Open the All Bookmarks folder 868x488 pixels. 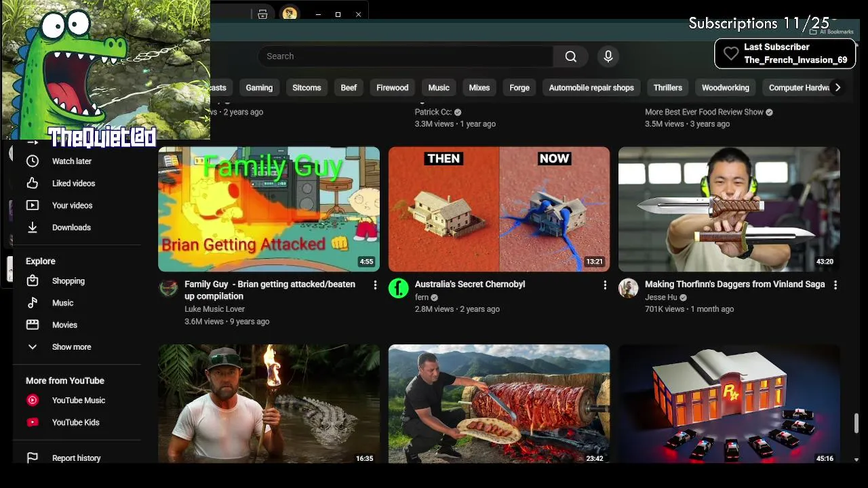(831, 32)
